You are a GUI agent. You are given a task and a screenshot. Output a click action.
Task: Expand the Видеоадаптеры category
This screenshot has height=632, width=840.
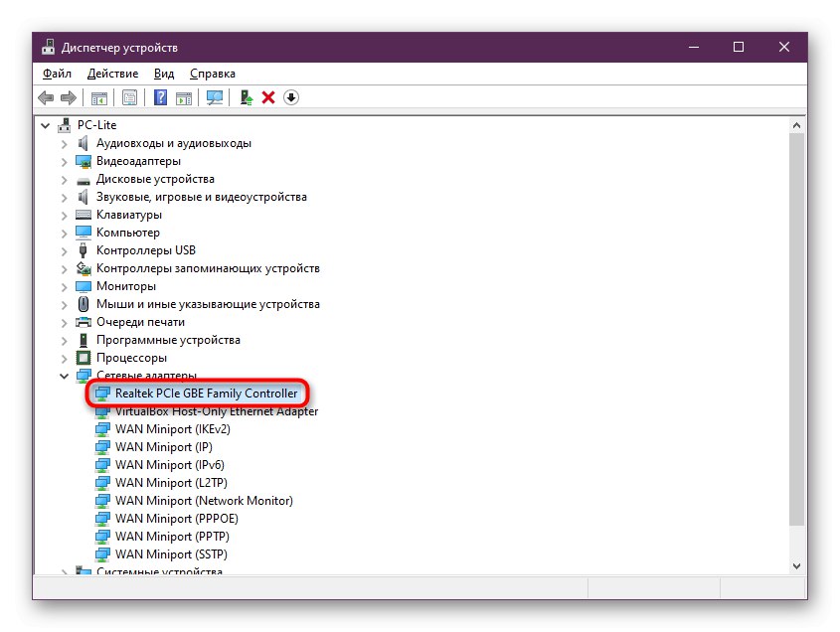click(x=65, y=162)
